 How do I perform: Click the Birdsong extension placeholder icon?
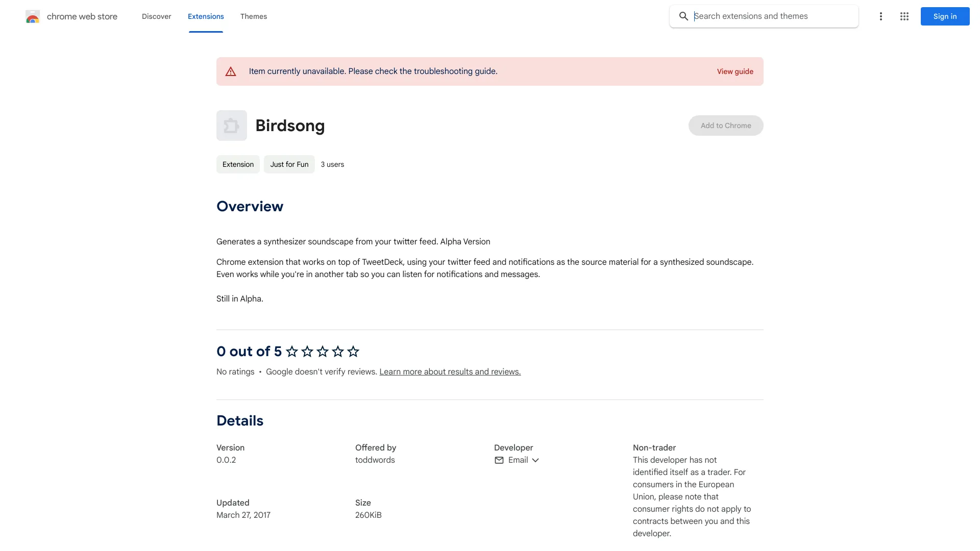point(231,126)
